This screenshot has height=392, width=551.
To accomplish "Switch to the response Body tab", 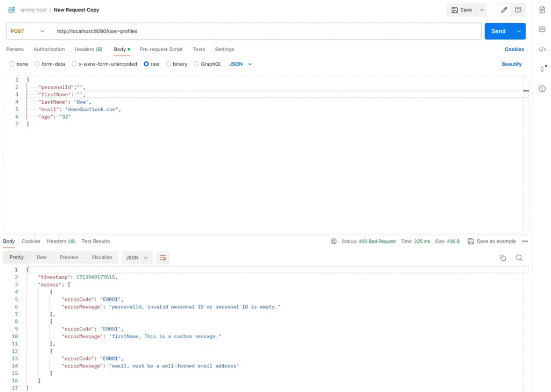I will [x=9, y=241].
